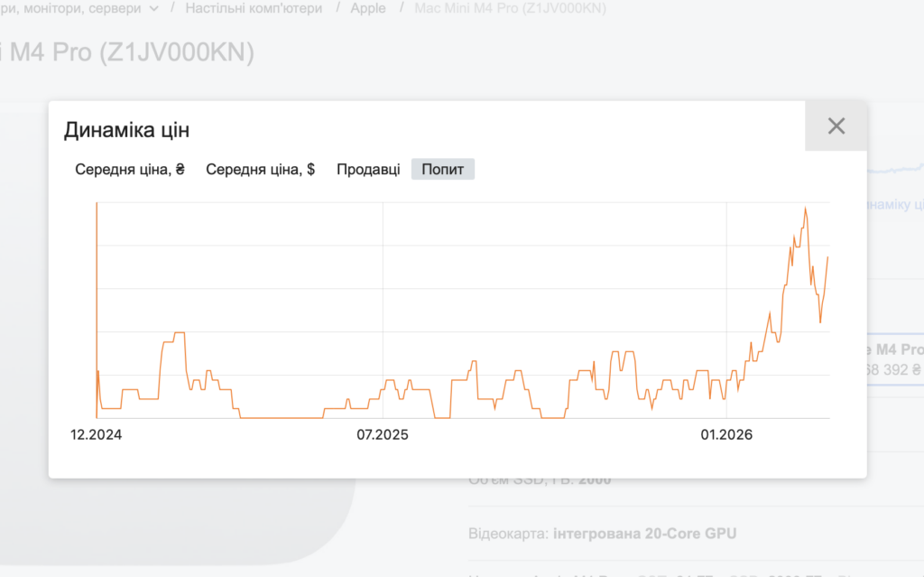Open the Продавці chart tab
This screenshot has width=924, height=577.
[x=368, y=169]
